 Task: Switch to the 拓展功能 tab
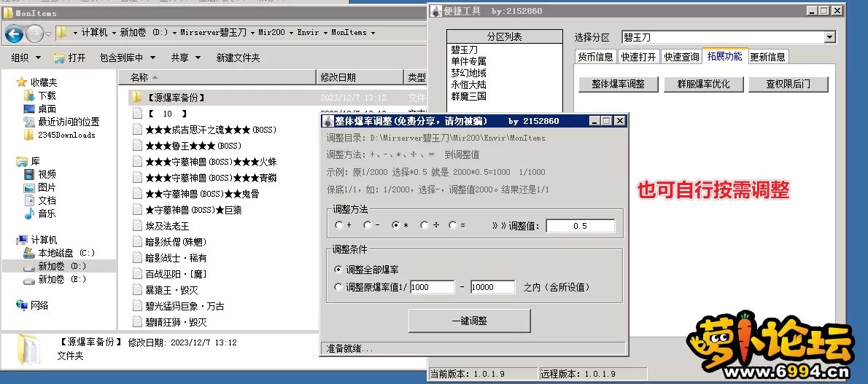coord(724,56)
